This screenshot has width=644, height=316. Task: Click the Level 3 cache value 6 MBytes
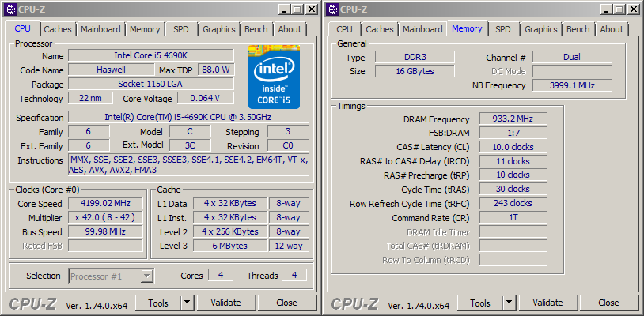click(x=229, y=246)
